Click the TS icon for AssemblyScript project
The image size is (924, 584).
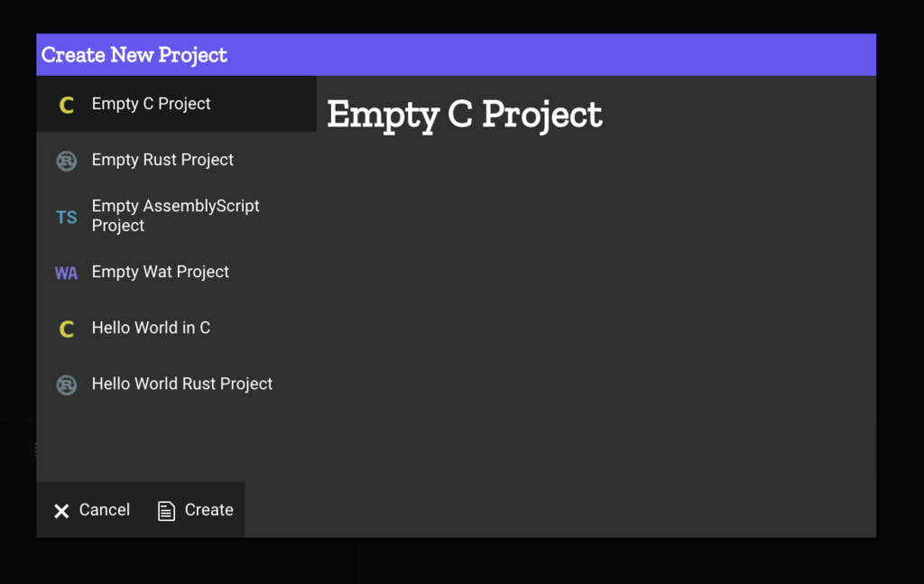[67, 217]
